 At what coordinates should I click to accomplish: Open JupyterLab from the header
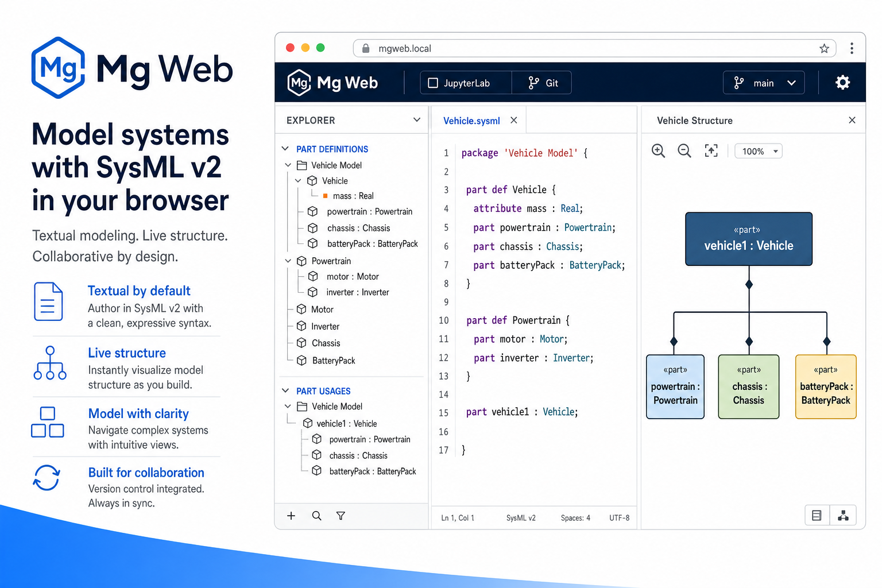point(466,83)
